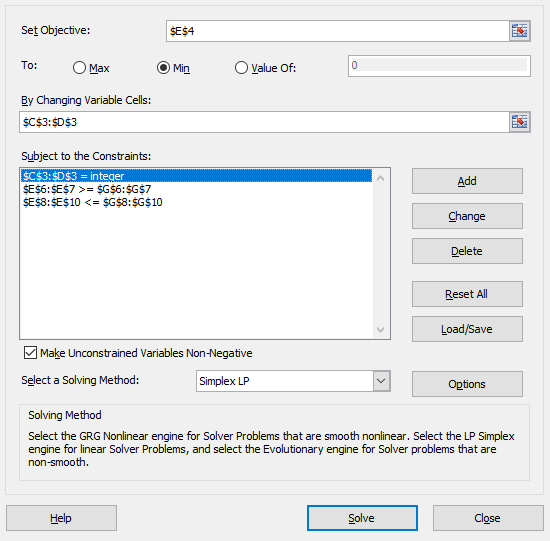Open the Solving Method dropdown arrow

point(381,381)
